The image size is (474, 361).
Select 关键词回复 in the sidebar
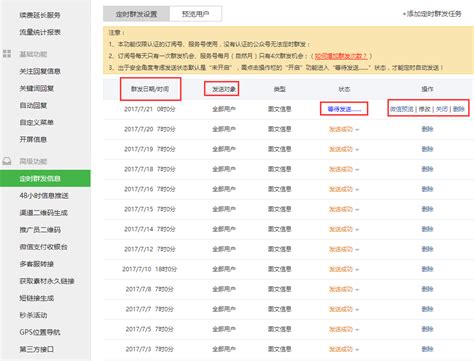pos(37,88)
